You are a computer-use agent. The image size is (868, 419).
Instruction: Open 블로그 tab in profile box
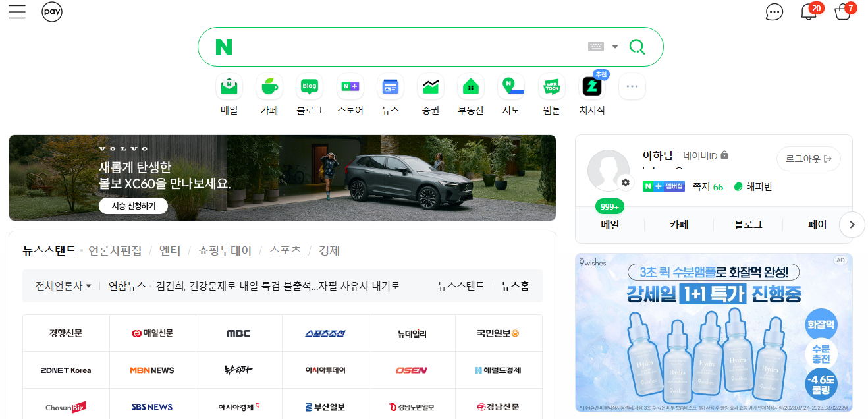point(748,225)
